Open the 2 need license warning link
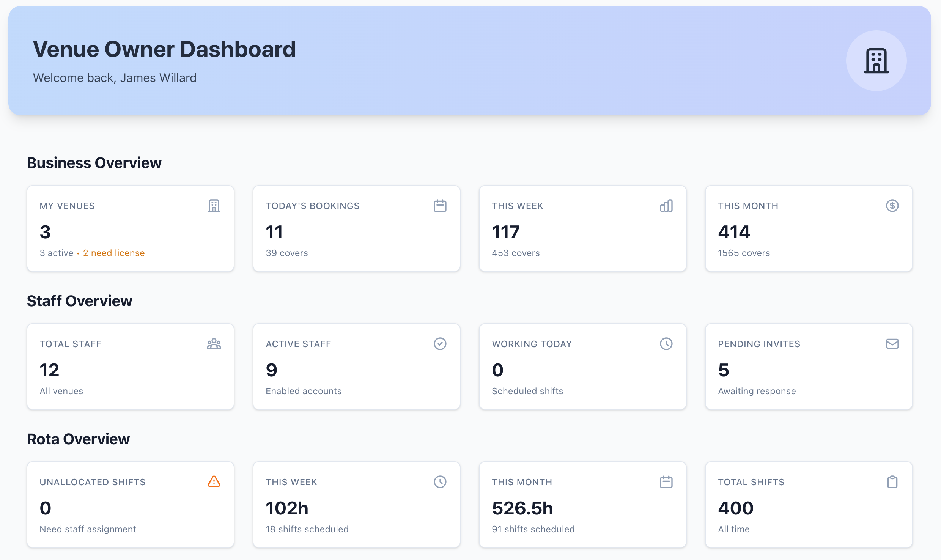The width and height of the screenshot is (941, 560). point(114,253)
